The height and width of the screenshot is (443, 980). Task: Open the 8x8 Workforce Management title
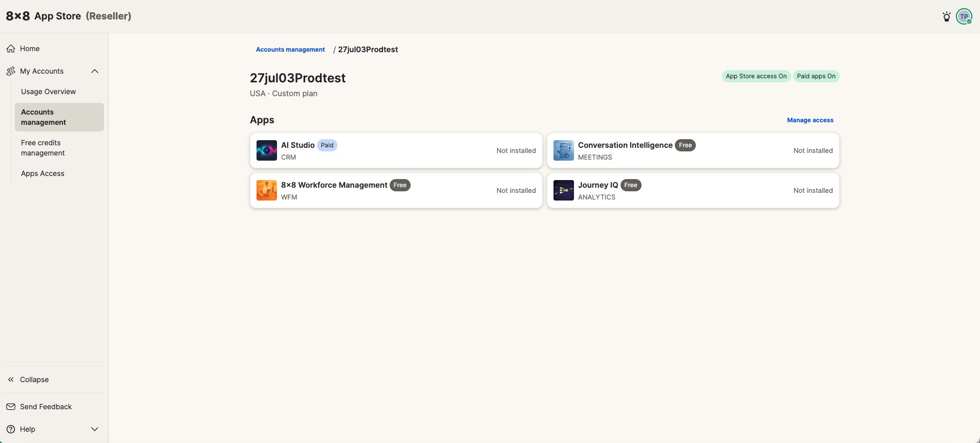pyautogui.click(x=334, y=185)
